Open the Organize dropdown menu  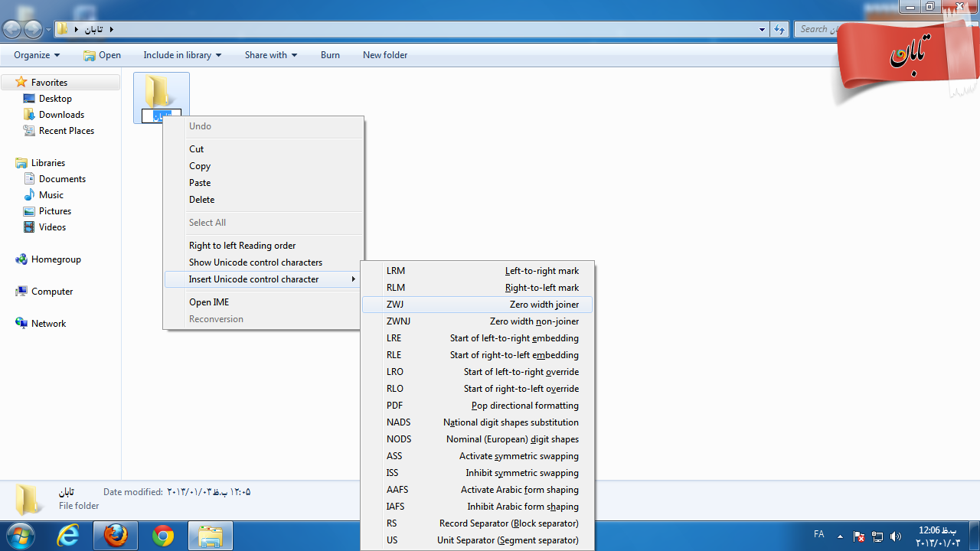pyautogui.click(x=37, y=55)
